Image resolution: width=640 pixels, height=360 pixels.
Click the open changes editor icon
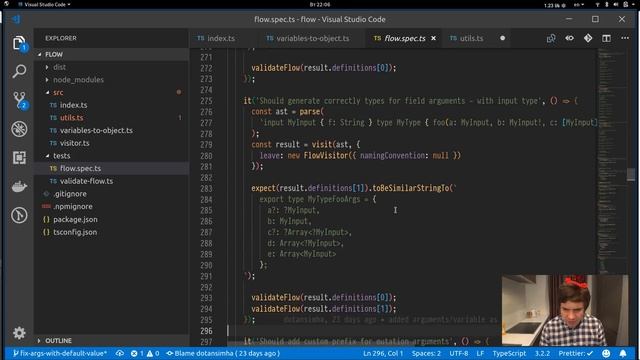(x=551, y=38)
